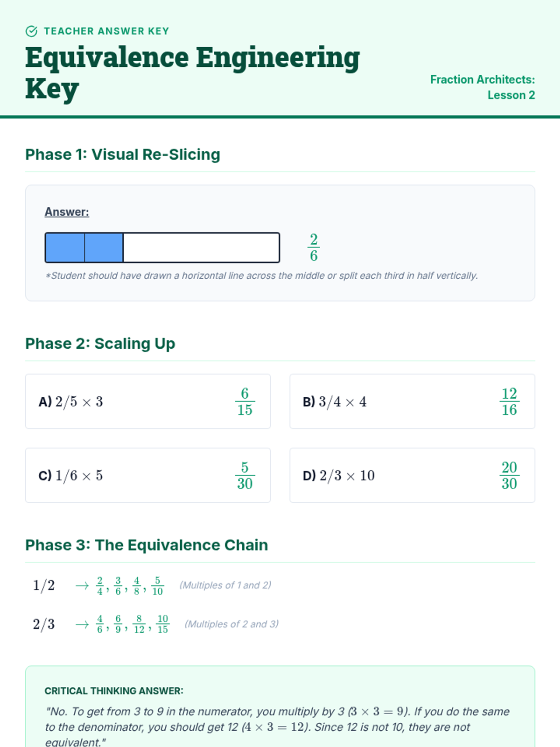The height and width of the screenshot is (747, 560).
Task: Click the 20/30 answer in card D
Action: point(509,475)
